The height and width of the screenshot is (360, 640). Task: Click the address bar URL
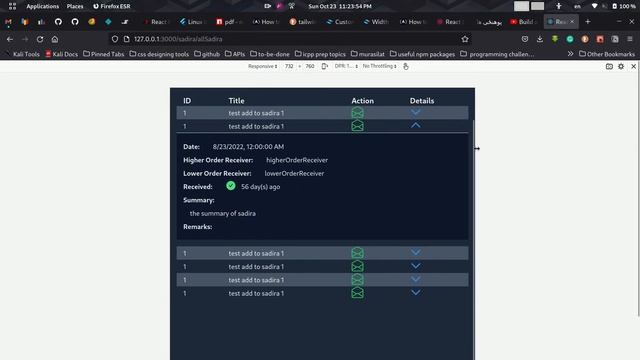pos(178,39)
